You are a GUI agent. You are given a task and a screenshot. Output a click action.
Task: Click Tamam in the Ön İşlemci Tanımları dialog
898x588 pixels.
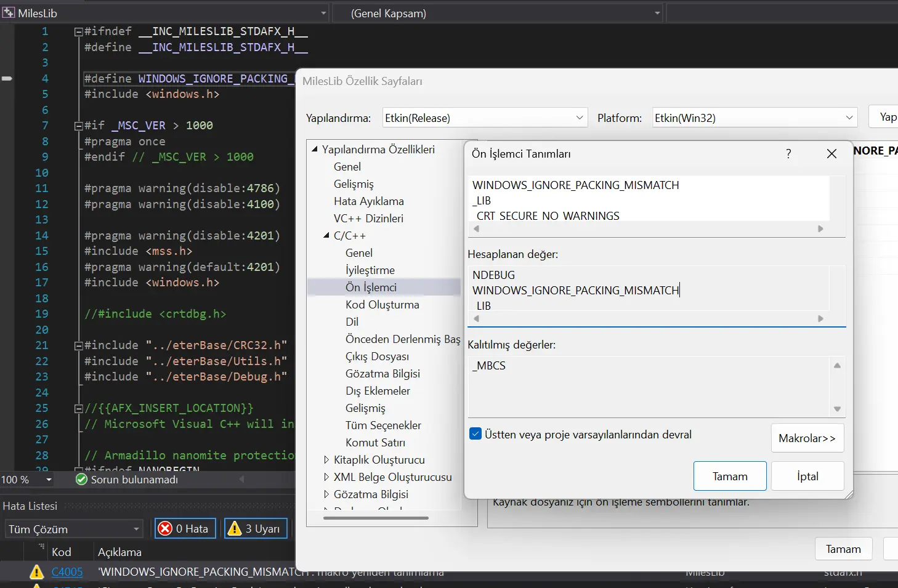tap(730, 476)
